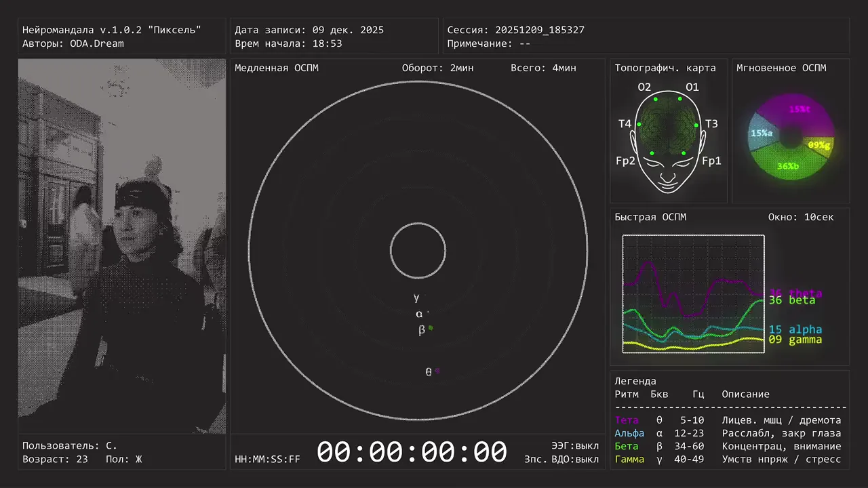Click the fast-OSPM line graph plot area

[694, 294]
